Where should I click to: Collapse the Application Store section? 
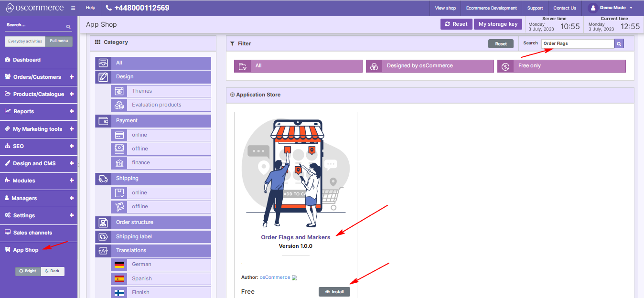233,95
